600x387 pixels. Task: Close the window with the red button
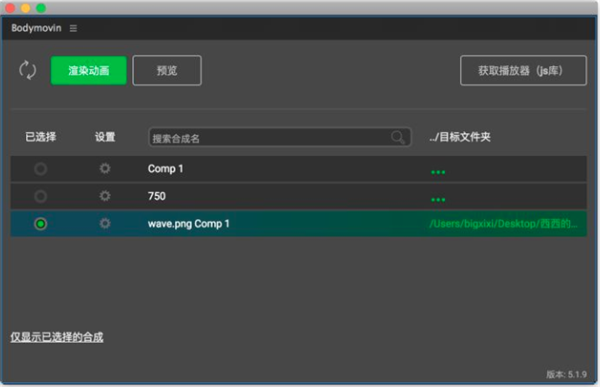tap(10, 8)
